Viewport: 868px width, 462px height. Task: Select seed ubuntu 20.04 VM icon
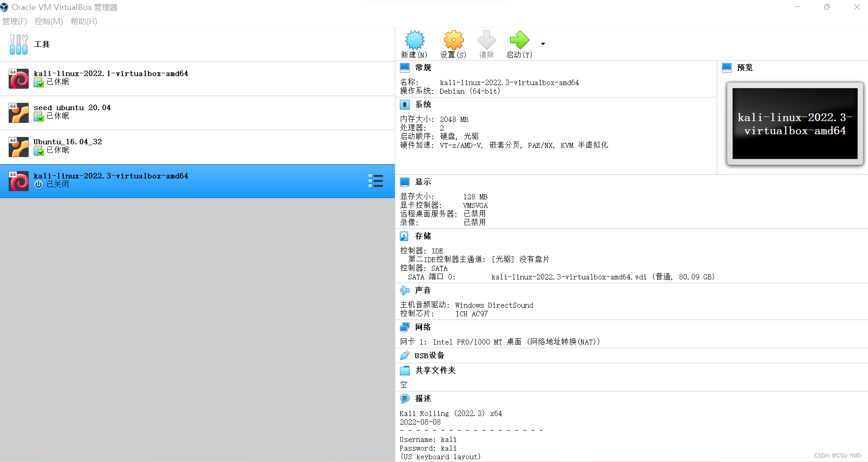click(x=19, y=113)
